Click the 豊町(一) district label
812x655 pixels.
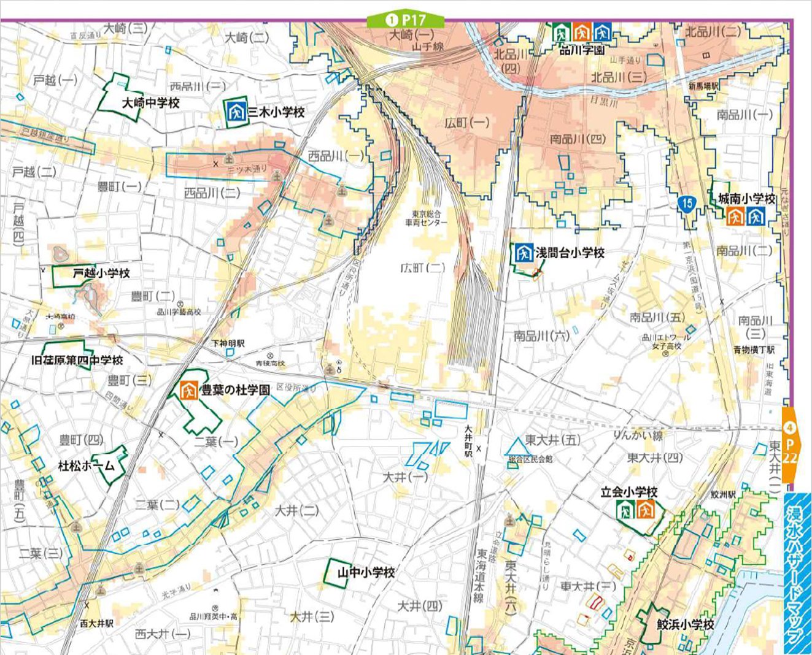point(120,186)
